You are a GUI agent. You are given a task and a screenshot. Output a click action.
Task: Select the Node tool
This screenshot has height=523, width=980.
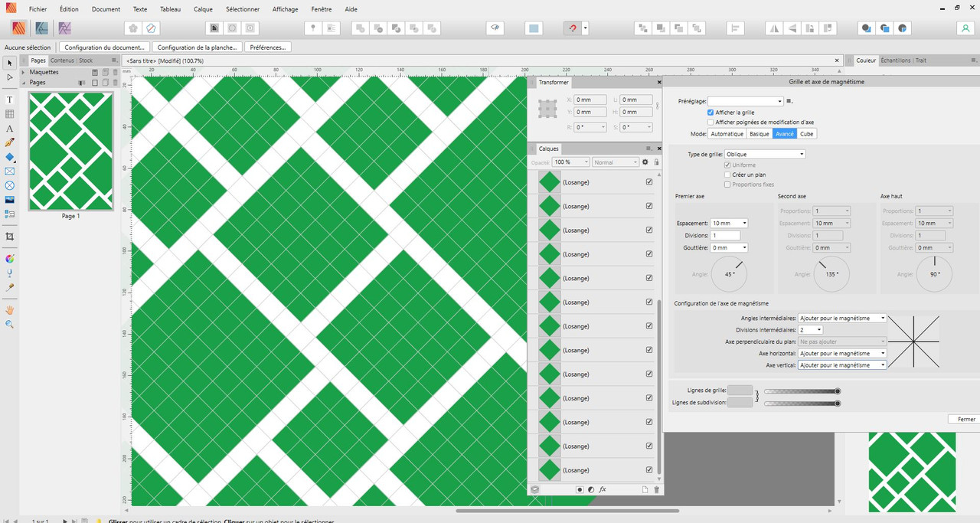click(x=10, y=77)
